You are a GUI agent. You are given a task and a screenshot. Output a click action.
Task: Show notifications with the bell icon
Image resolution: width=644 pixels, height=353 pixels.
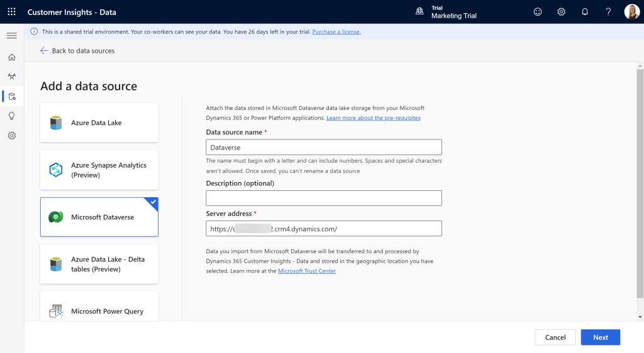[x=585, y=12]
